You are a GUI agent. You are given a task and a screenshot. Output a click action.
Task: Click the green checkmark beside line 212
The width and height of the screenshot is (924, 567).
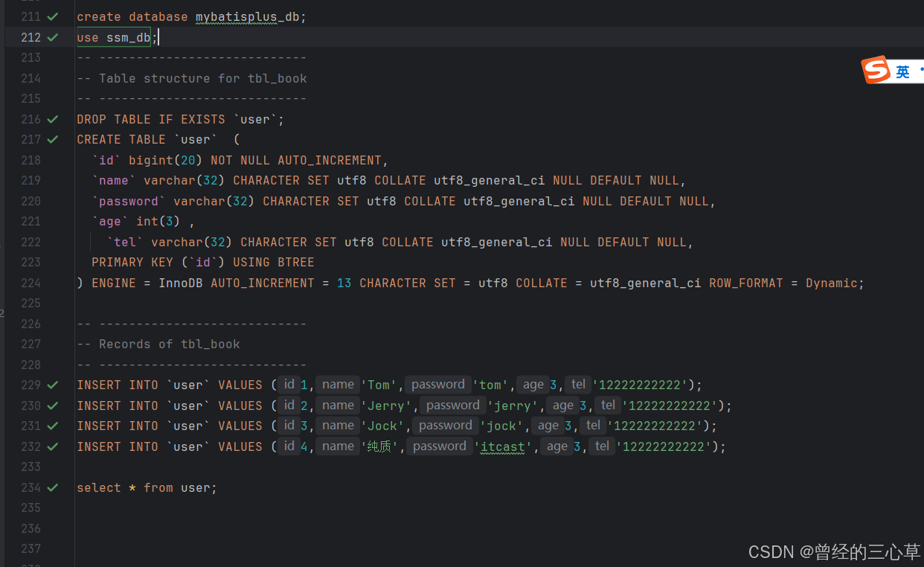pyautogui.click(x=52, y=37)
